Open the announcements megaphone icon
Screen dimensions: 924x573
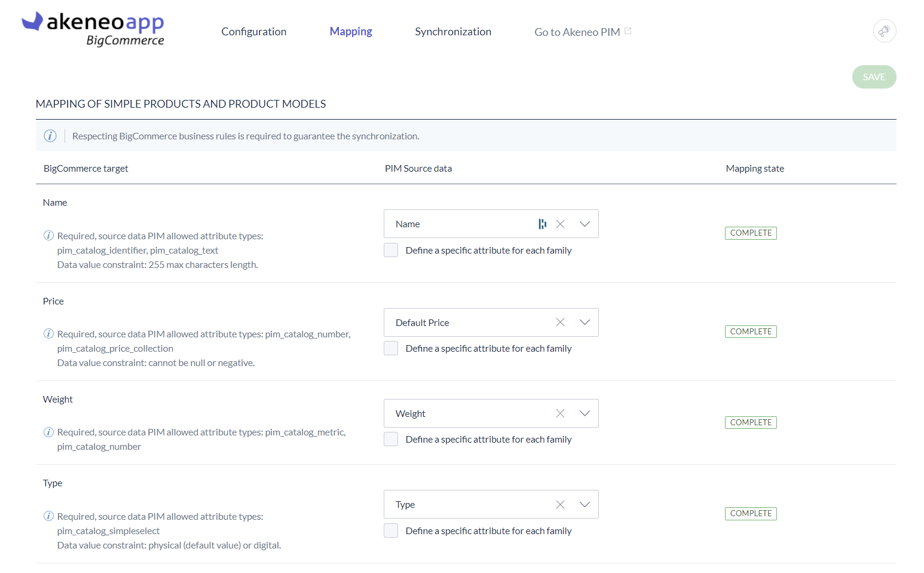(885, 31)
